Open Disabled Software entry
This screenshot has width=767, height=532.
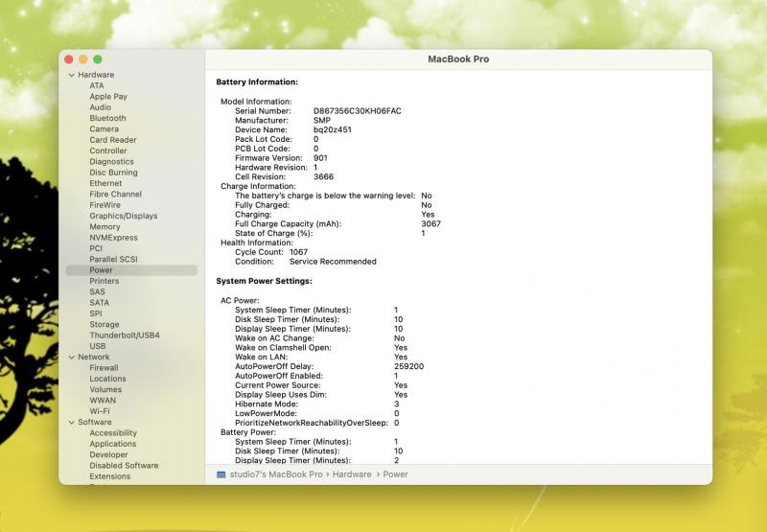click(x=124, y=466)
